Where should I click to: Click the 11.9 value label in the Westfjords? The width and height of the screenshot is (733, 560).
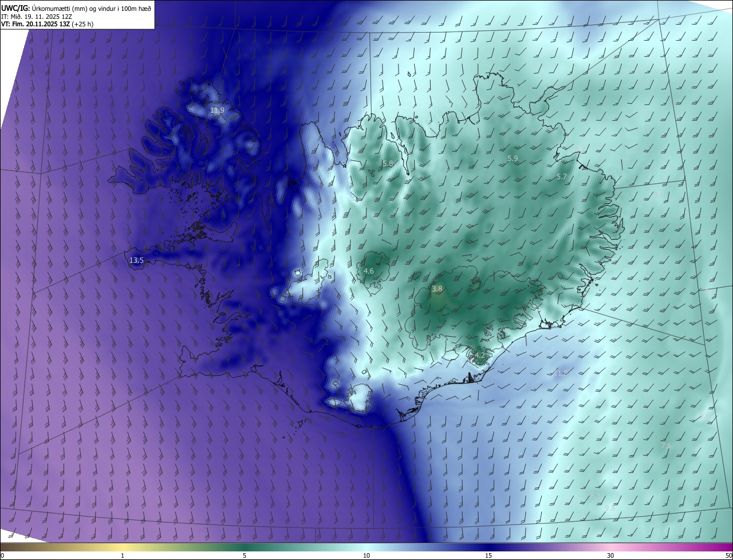coord(217,111)
